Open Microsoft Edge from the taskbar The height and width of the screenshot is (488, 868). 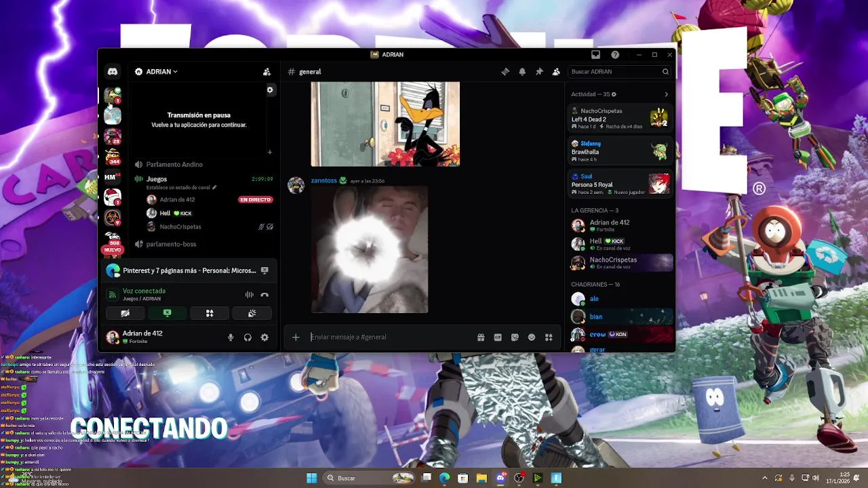(444, 478)
